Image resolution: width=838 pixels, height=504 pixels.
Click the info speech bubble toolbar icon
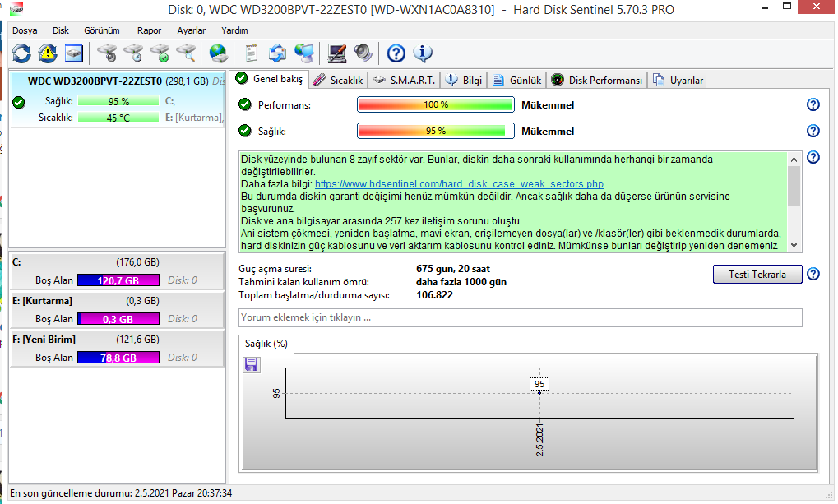(422, 53)
